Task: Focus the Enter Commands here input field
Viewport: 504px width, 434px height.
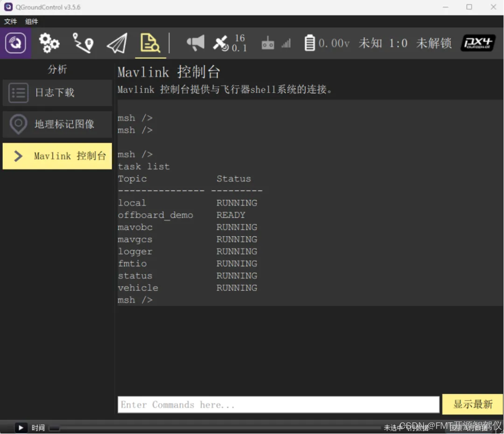Action: click(278, 405)
